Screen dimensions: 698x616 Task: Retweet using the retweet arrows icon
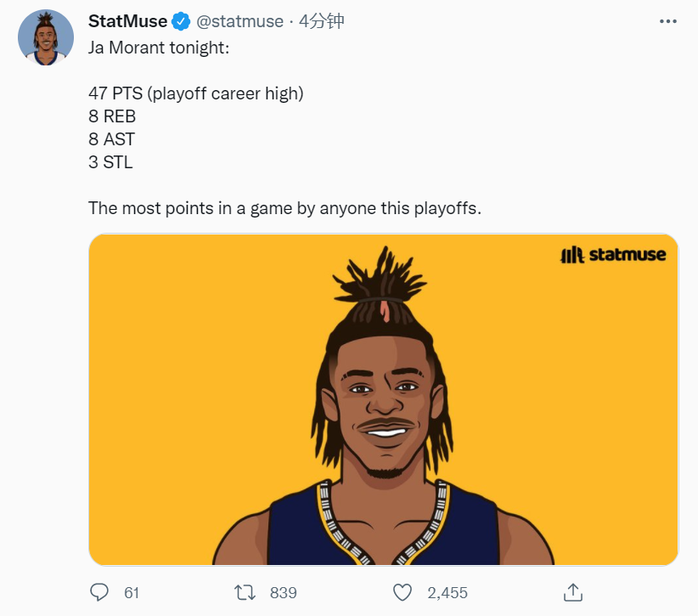coord(245,593)
